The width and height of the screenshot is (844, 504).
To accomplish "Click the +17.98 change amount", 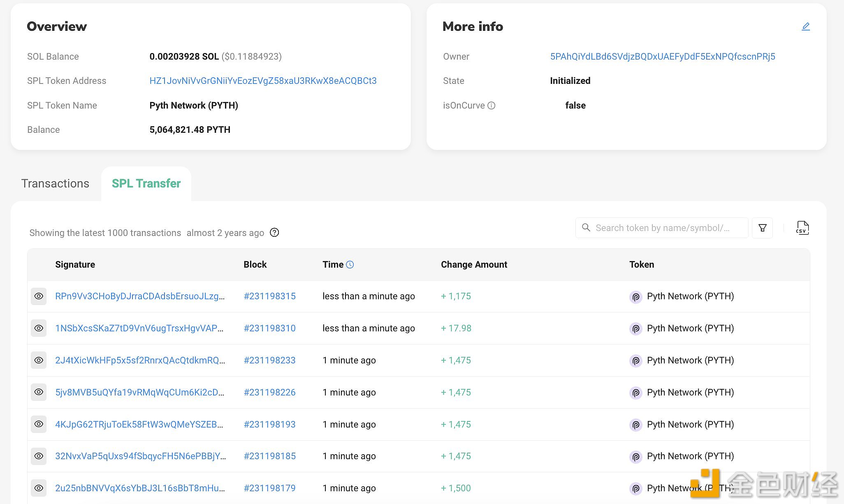I will pos(456,328).
